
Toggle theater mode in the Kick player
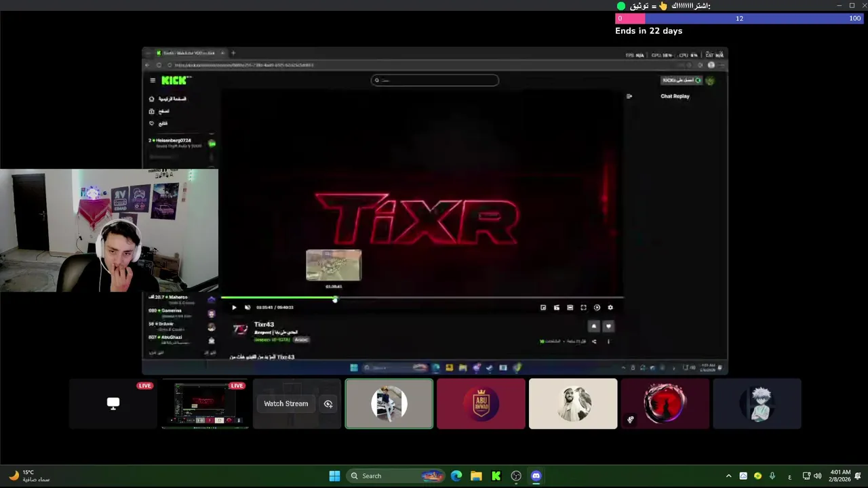pos(570,308)
